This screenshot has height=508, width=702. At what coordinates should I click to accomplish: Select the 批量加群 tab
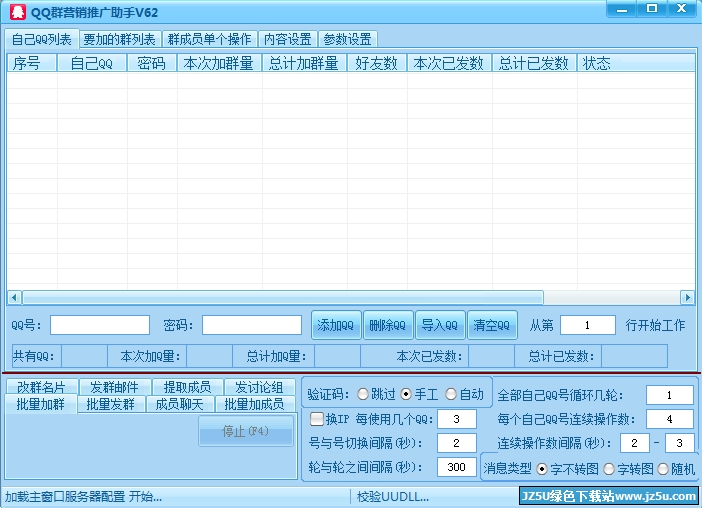click(x=41, y=404)
